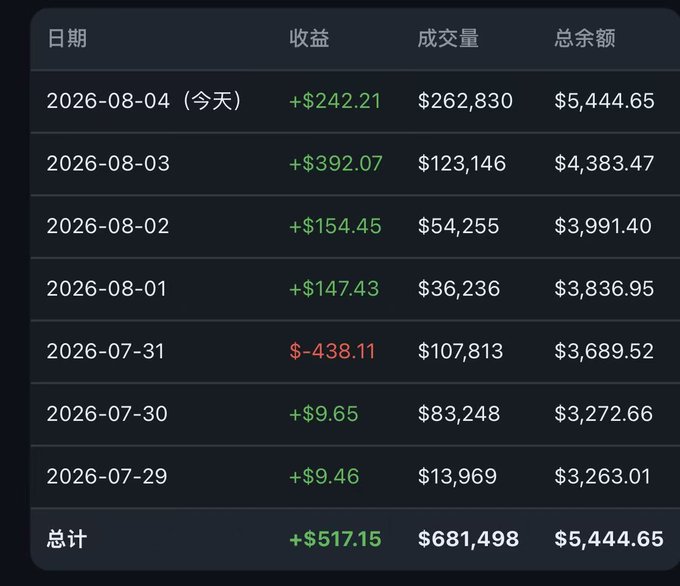680x586 pixels.
Task: Click the +$9.46 profit value
Action: (x=324, y=476)
